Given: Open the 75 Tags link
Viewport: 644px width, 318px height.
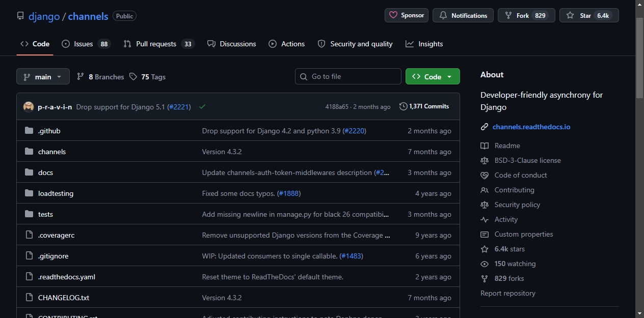Looking at the screenshot, I should [x=148, y=76].
